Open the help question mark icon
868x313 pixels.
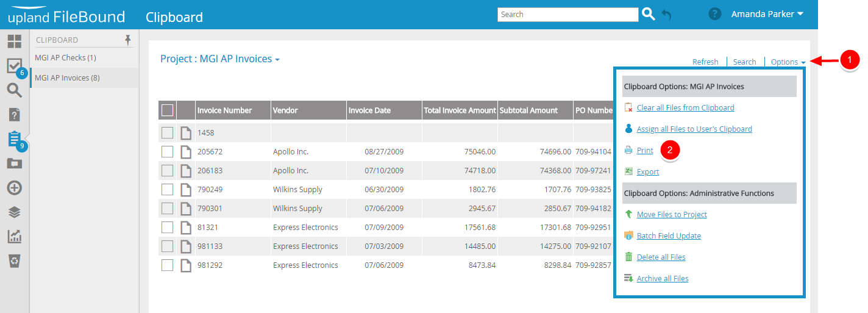click(x=715, y=14)
